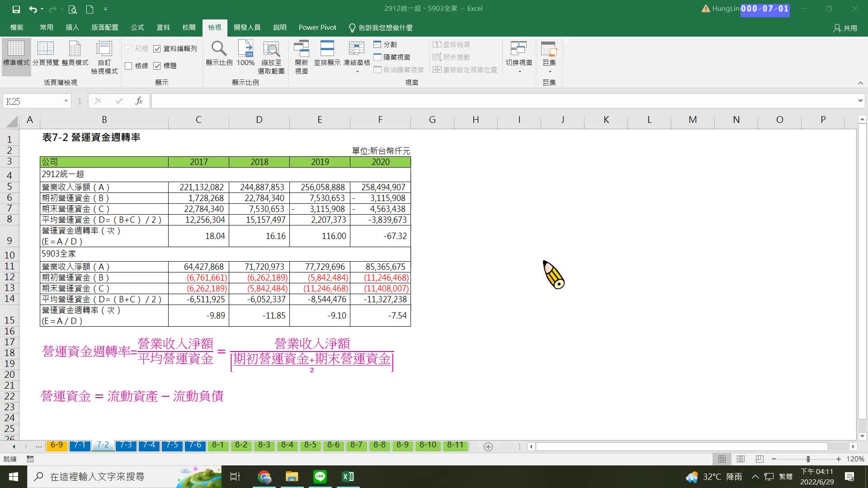Click the Share (共用) button
This screenshot has height=488, width=868.
[845, 28]
